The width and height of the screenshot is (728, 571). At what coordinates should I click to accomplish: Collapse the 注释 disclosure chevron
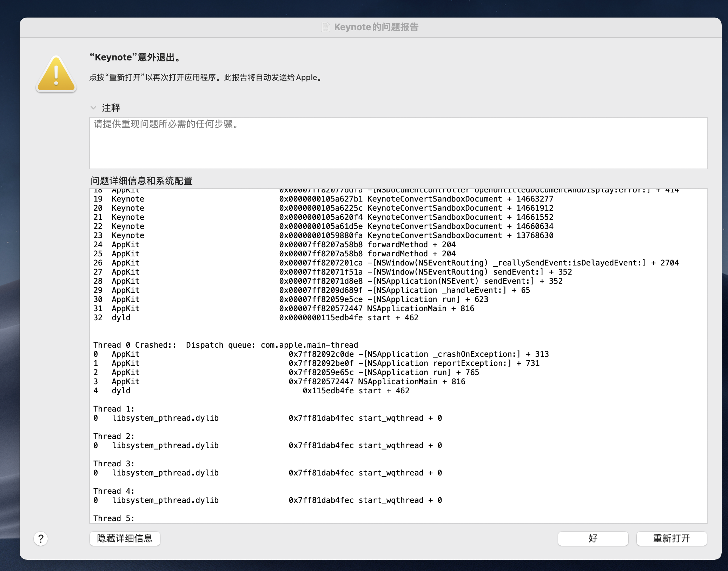[x=93, y=108]
